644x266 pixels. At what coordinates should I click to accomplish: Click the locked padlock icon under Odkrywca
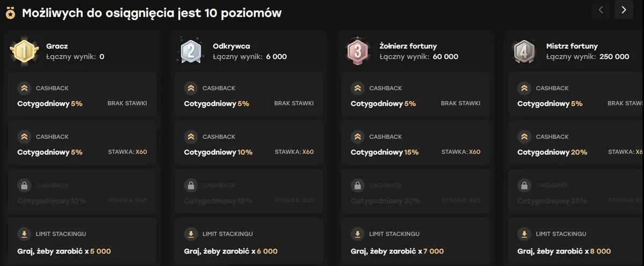tap(191, 185)
